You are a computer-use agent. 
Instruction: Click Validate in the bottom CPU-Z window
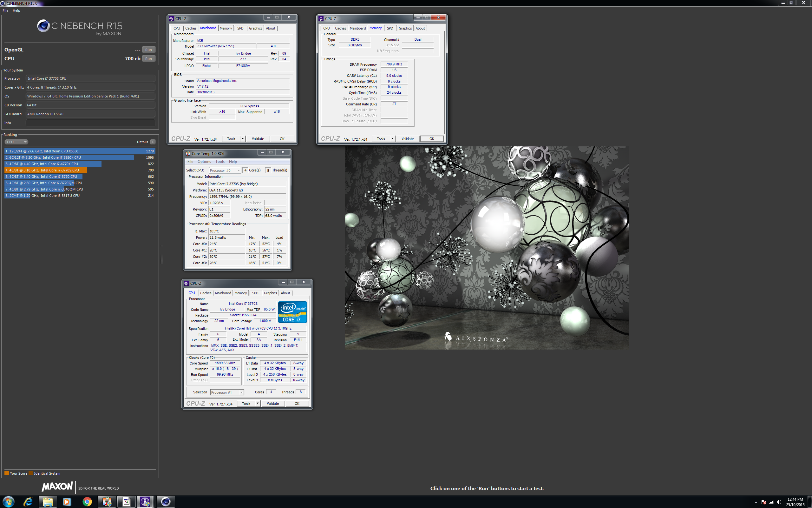point(272,404)
